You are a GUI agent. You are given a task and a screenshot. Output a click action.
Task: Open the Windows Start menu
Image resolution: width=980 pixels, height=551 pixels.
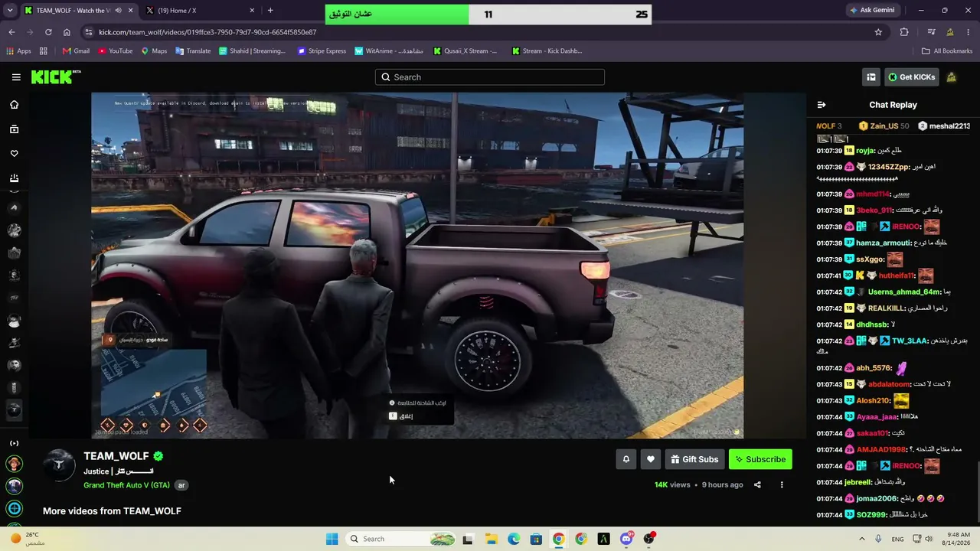pos(332,539)
